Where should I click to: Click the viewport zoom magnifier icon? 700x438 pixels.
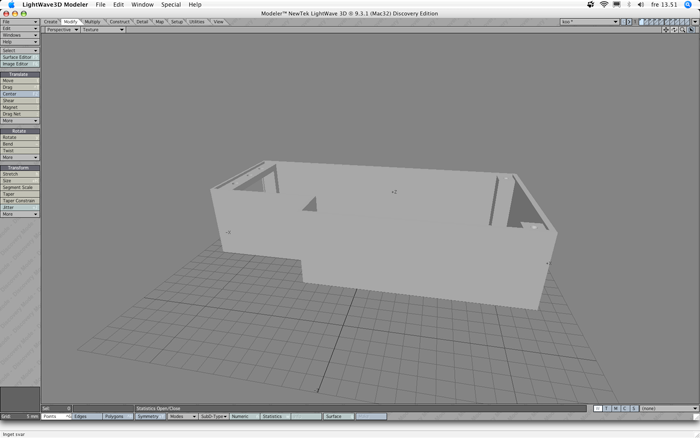click(683, 29)
